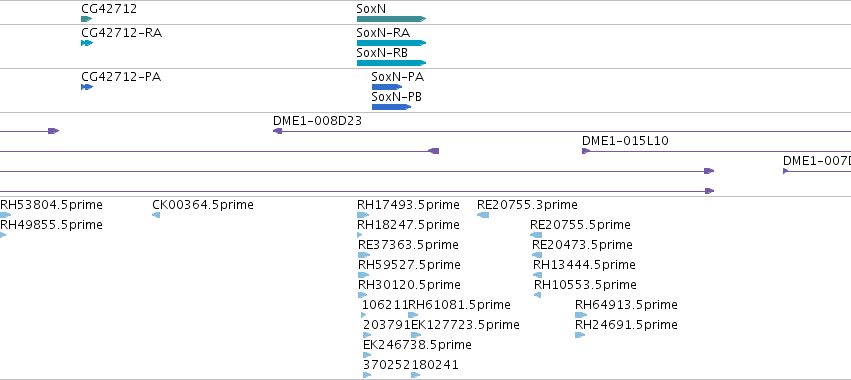Select the RH10553.5prime EST arrow

tap(538, 295)
